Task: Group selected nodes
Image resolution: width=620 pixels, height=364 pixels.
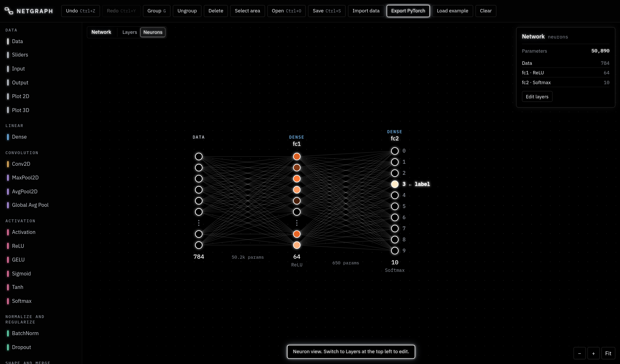Action: 157,11
